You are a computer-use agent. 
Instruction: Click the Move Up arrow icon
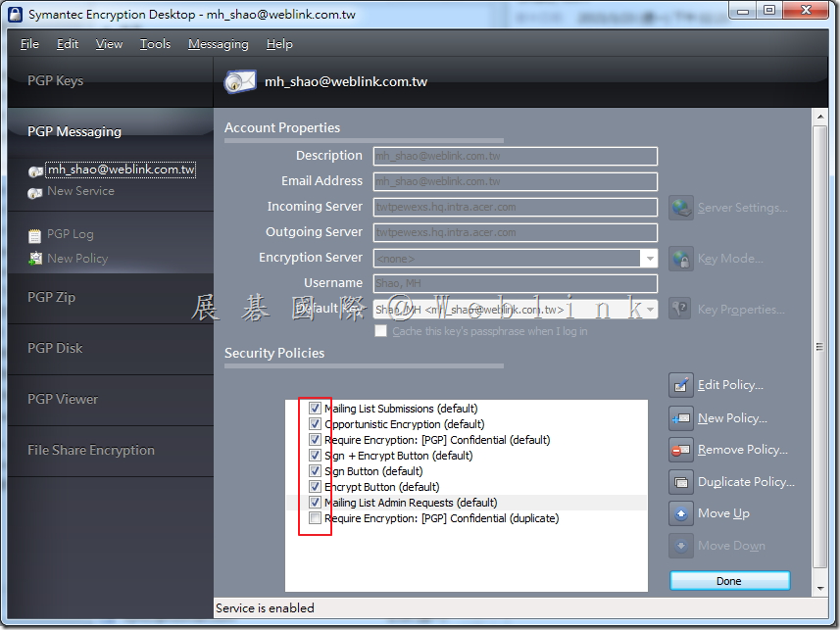point(681,513)
